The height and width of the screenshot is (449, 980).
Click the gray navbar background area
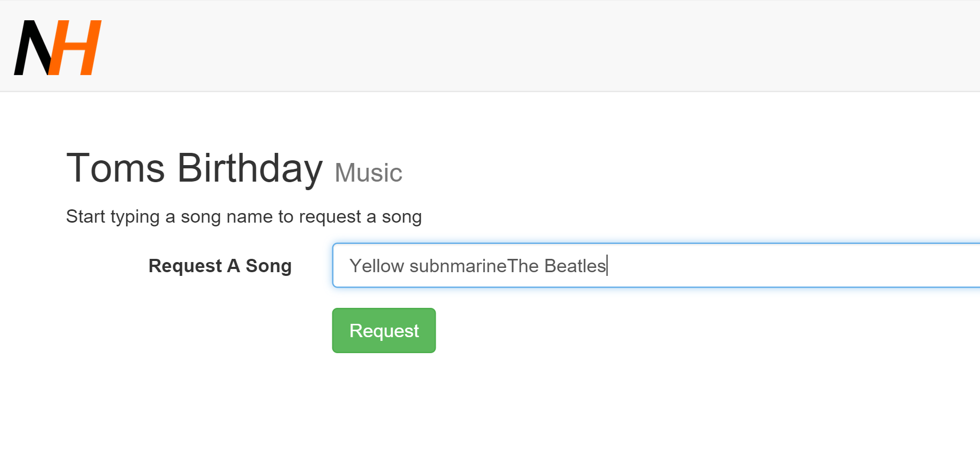(x=533, y=45)
